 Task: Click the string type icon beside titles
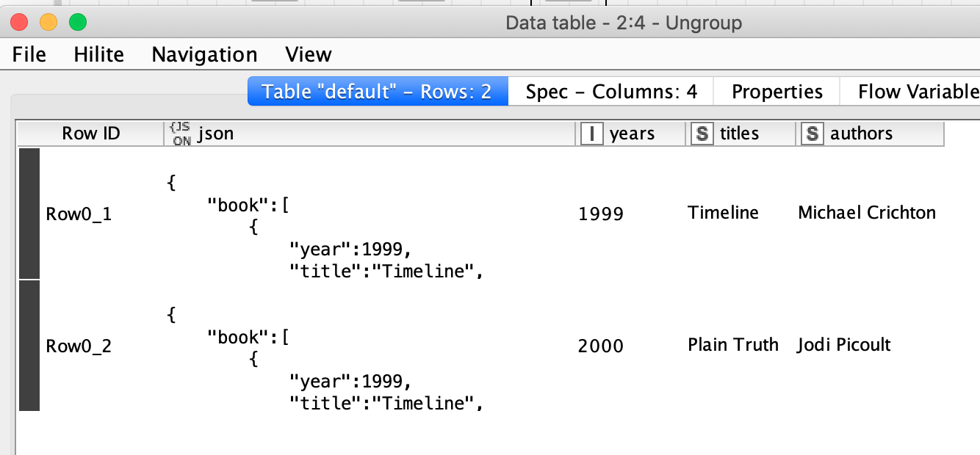click(x=702, y=134)
